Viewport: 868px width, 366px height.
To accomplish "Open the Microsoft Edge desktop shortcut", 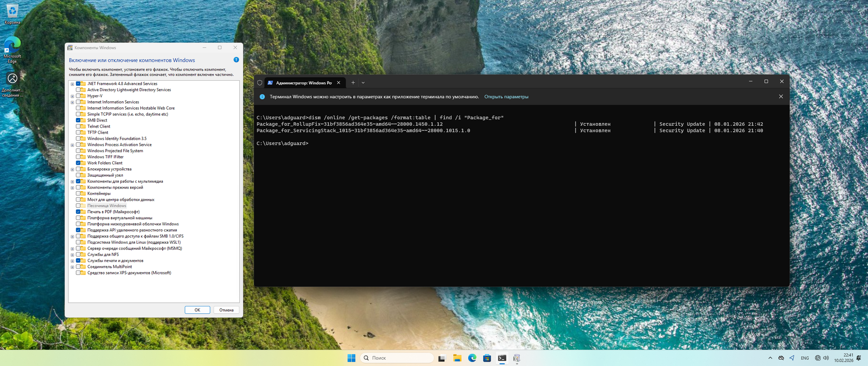I will 12,46.
